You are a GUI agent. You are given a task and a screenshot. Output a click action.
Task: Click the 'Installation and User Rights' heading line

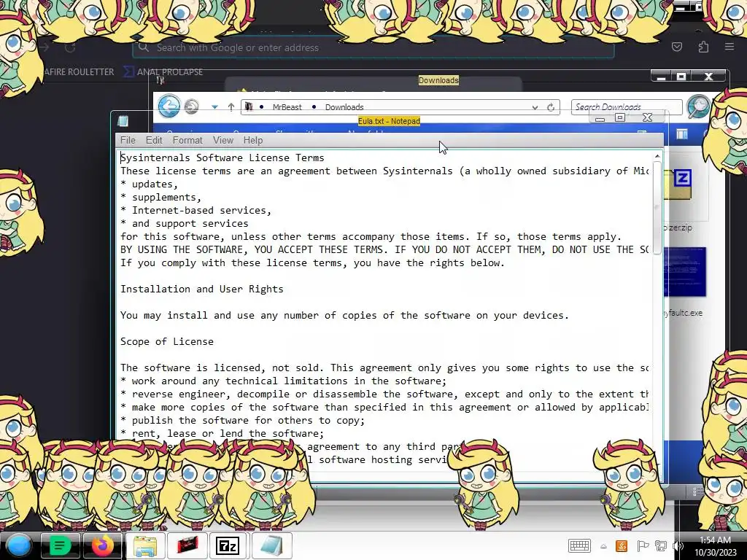(x=201, y=289)
